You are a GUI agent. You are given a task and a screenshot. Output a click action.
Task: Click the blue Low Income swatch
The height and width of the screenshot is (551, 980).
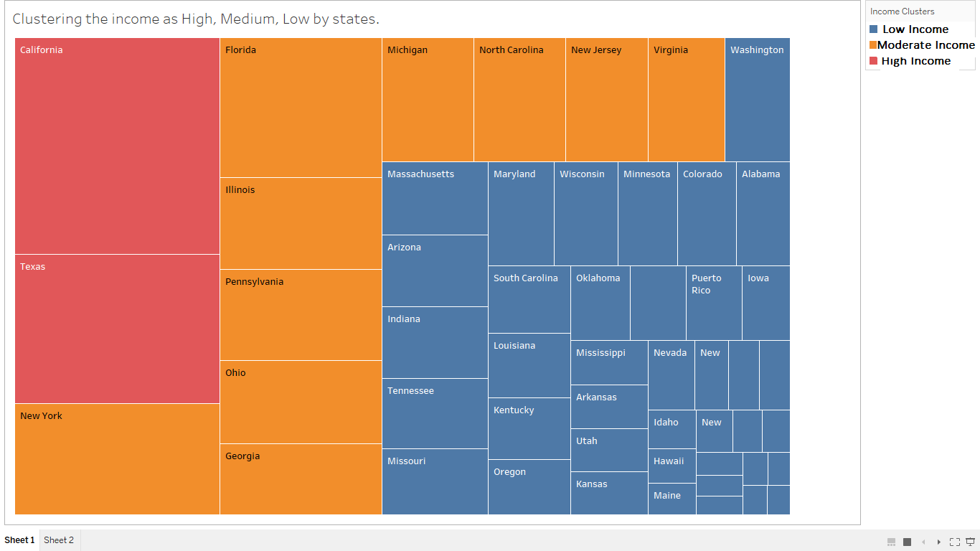pos(874,29)
